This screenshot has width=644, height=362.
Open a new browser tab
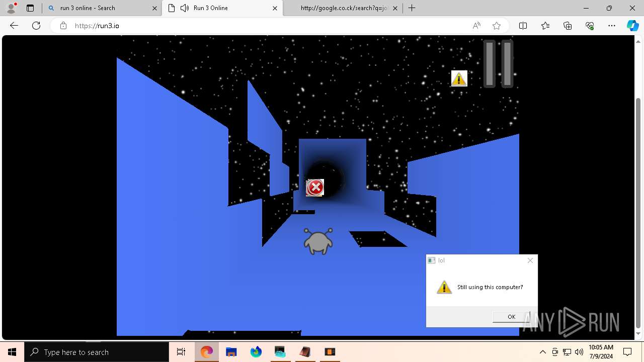click(x=412, y=8)
